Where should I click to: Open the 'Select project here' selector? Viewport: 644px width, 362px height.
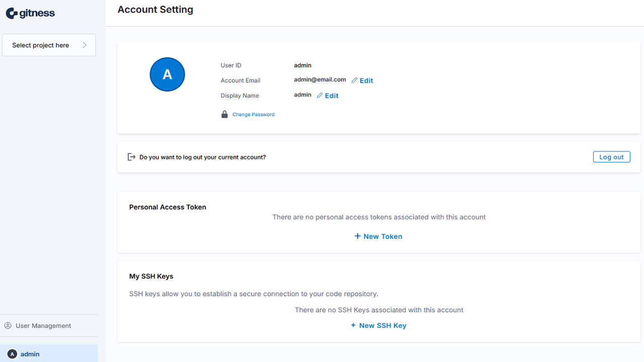tap(41, 45)
